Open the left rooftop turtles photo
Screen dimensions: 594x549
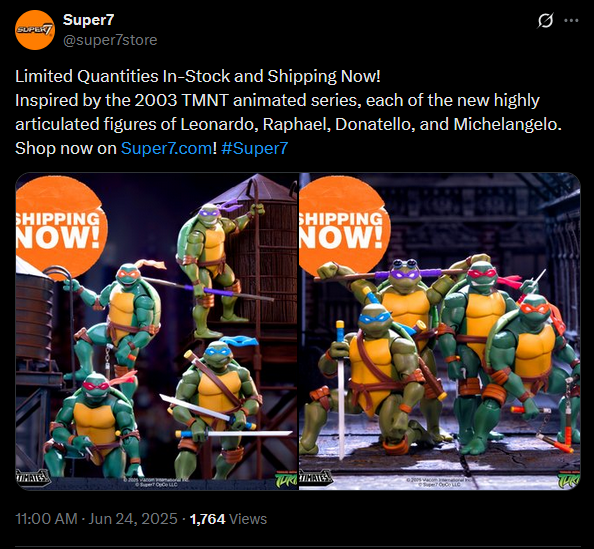156,331
